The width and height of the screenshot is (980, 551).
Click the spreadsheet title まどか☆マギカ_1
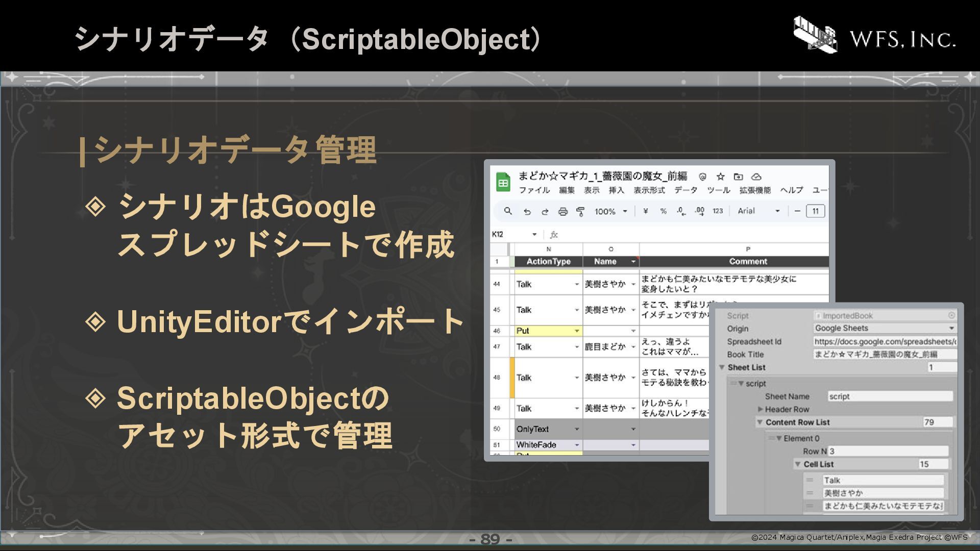pyautogui.click(x=602, y=177)
